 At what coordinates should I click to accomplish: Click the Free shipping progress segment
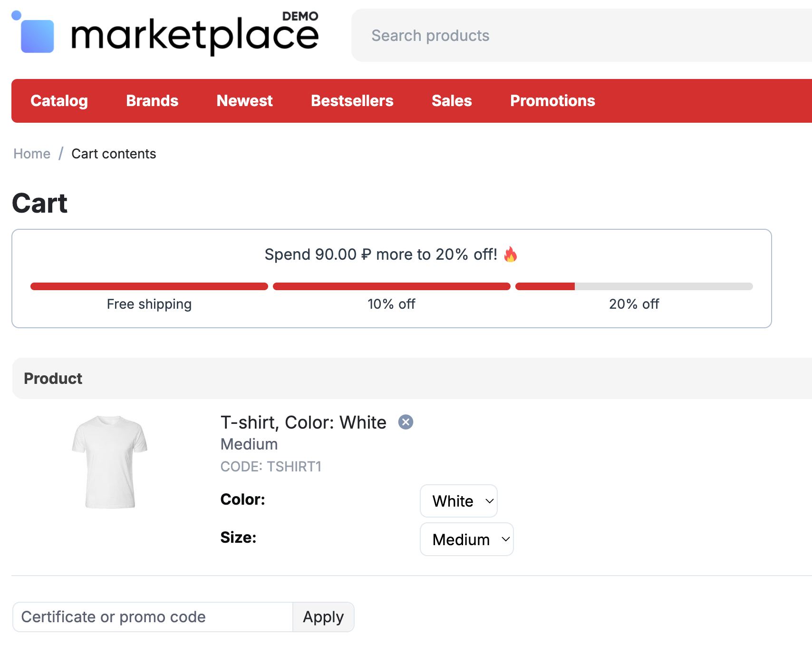coord(149,286)
